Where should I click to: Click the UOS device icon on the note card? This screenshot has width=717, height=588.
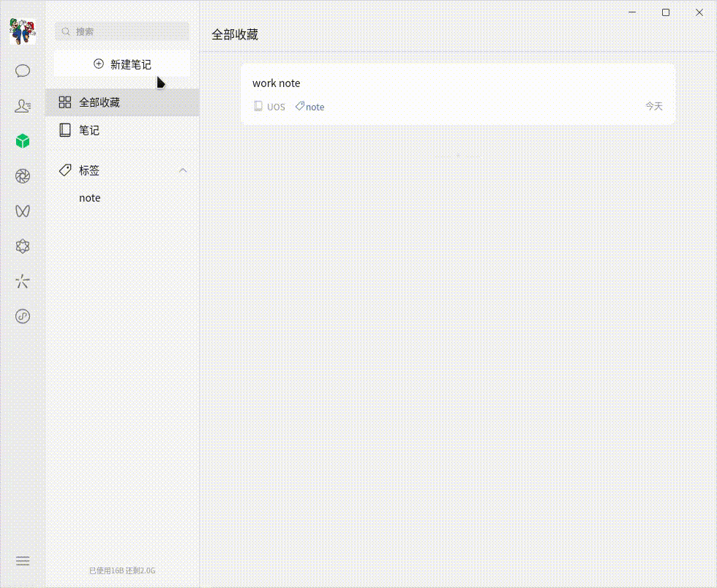(x=257, y=106)
